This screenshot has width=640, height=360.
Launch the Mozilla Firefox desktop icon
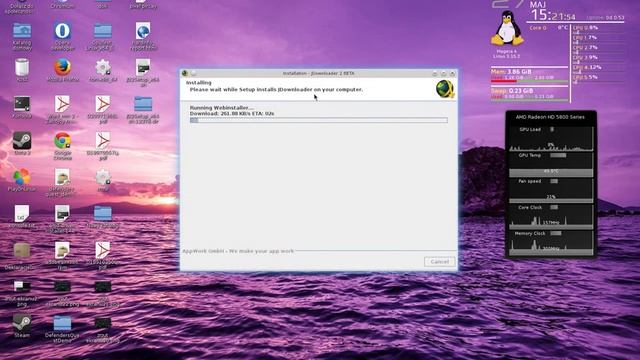pos(62,67)
